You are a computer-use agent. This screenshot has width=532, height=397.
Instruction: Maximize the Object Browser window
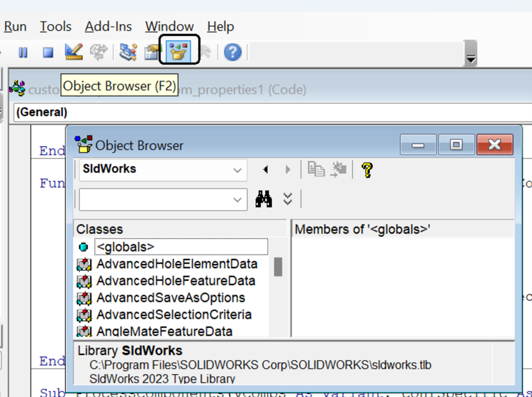(x=456, y=145)
